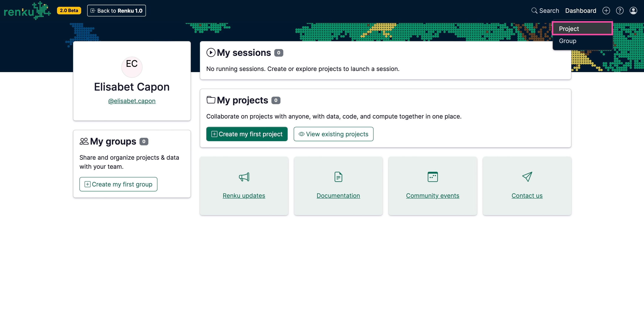This screenshot has width=644, height=325.
Task: Click the megaphone icon for Renku updates
Action: point(244,177)
